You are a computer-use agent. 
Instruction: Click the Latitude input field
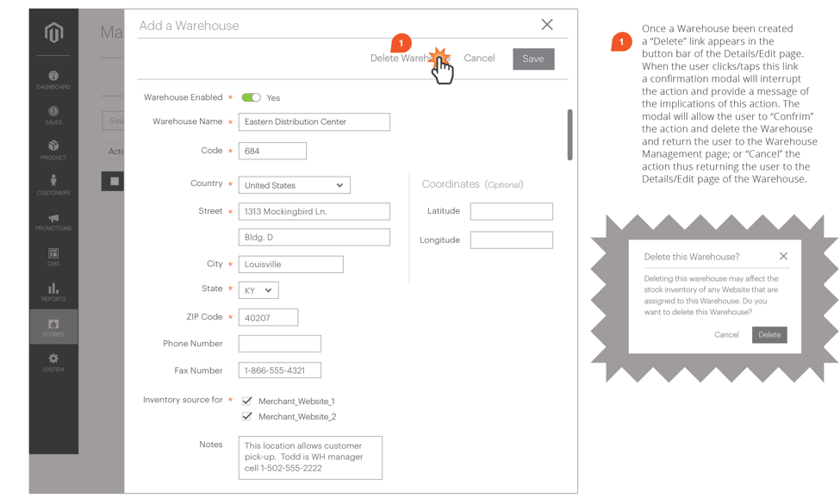[x=511, y=211]
